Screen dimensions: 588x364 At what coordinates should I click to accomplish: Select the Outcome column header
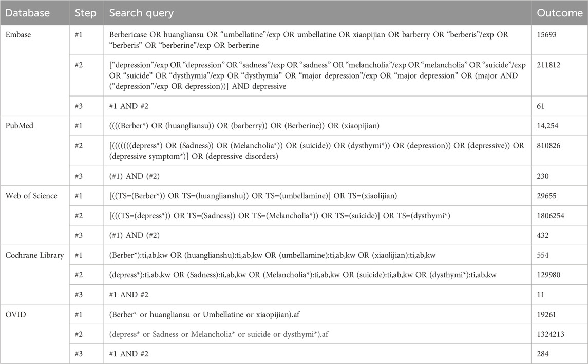tap(560, 13)
